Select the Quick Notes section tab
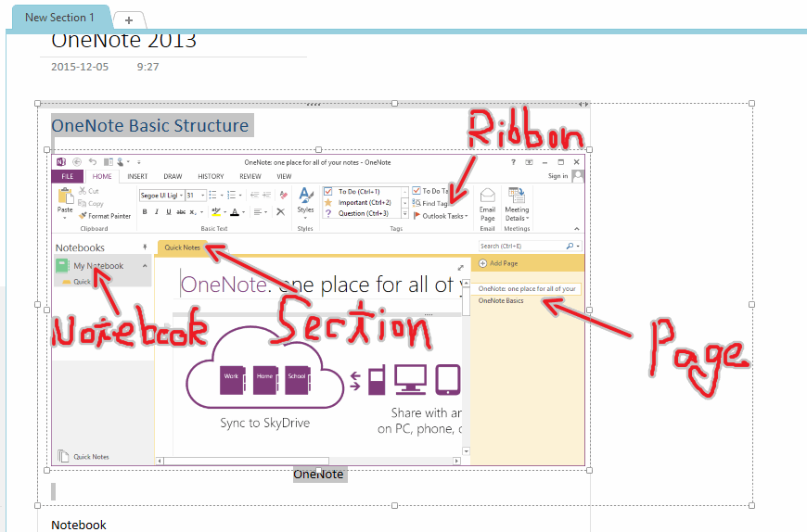 182,247
